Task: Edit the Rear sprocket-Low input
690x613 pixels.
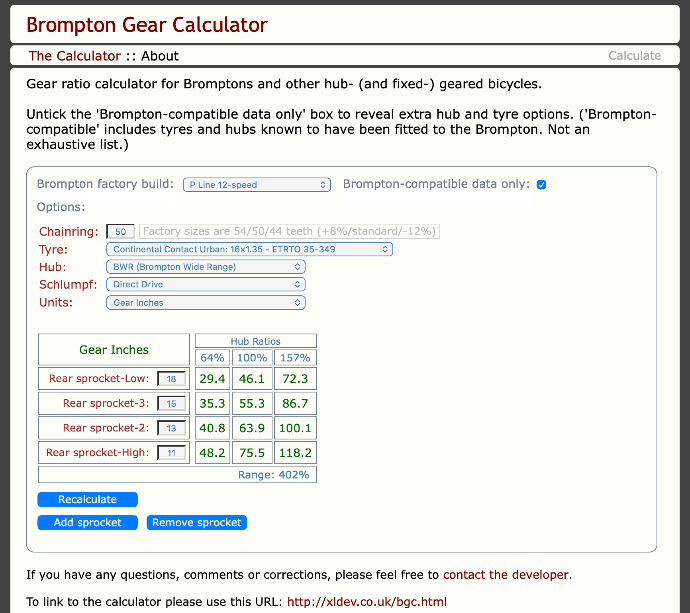Action: pos(171,379)
